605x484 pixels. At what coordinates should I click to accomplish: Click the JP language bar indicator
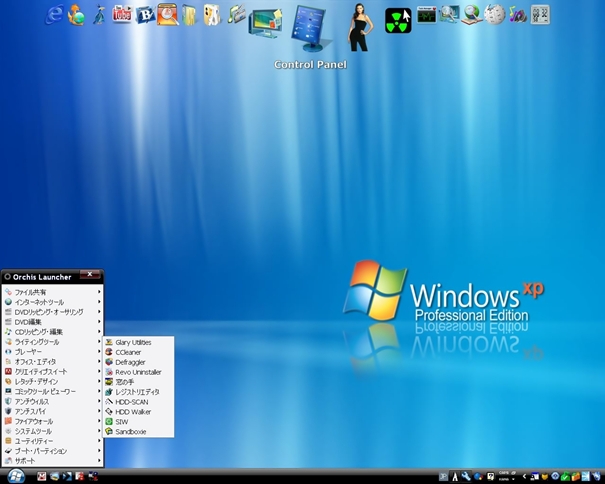(443, 477)
